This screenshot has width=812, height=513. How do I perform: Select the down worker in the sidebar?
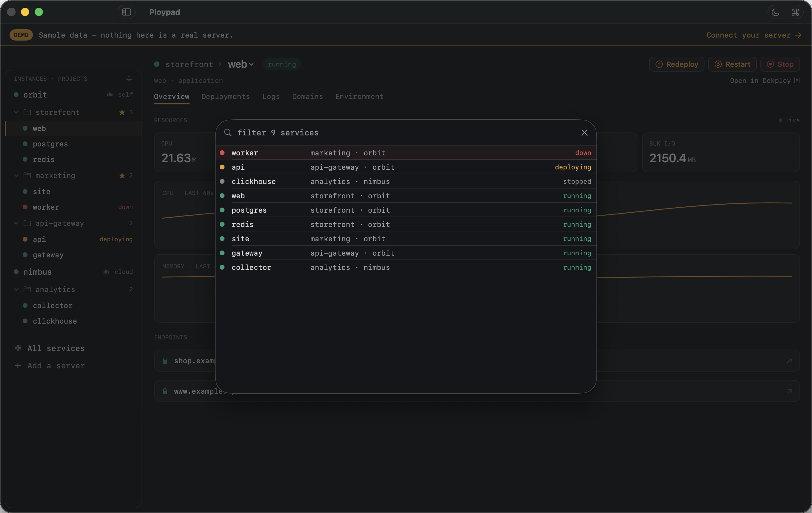(x=73, y=207)
